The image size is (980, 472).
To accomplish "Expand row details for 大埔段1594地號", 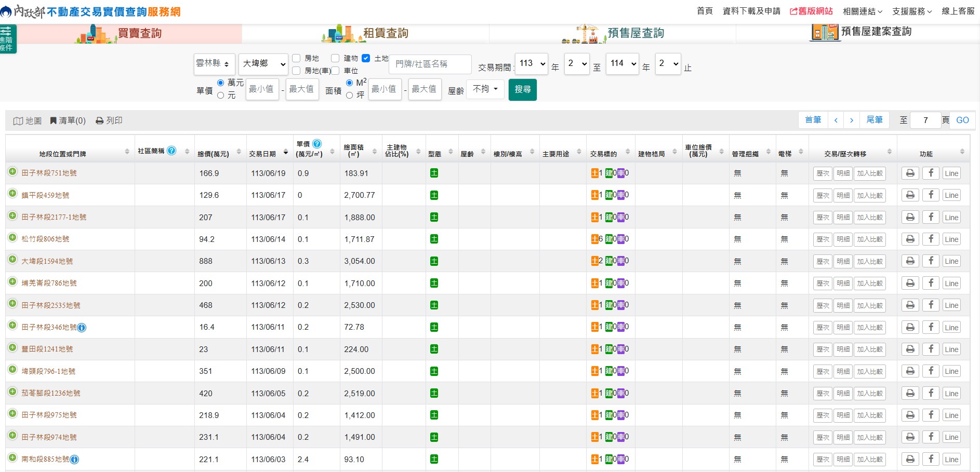I will (12, 259).
